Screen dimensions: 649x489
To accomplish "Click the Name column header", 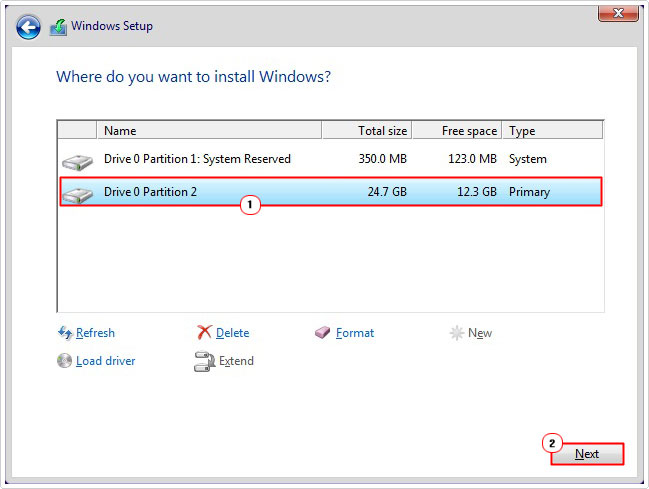I will pyautogui.click(x=209, y=130).
